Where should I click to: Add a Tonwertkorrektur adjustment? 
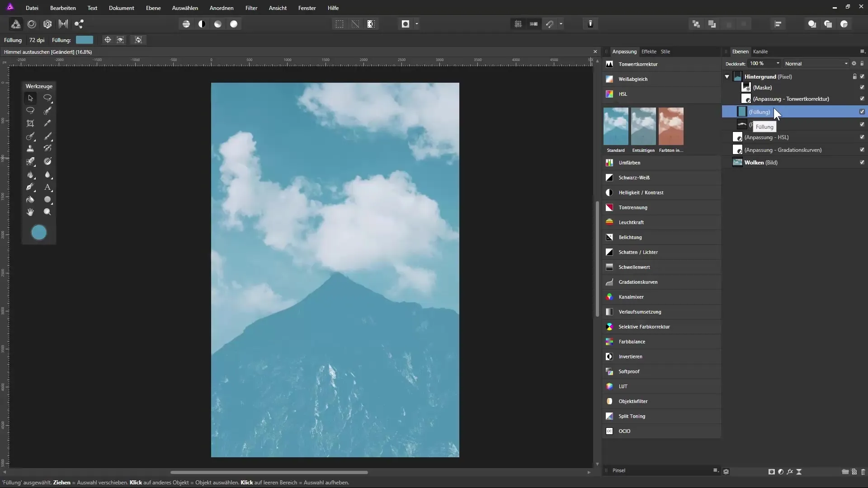(x=661, y=64)
